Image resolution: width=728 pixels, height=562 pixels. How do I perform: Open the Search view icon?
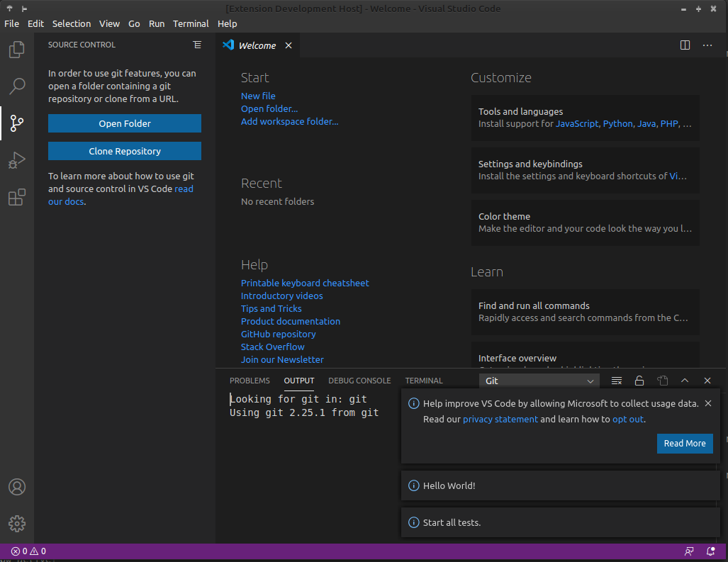(x=16, y=86)
